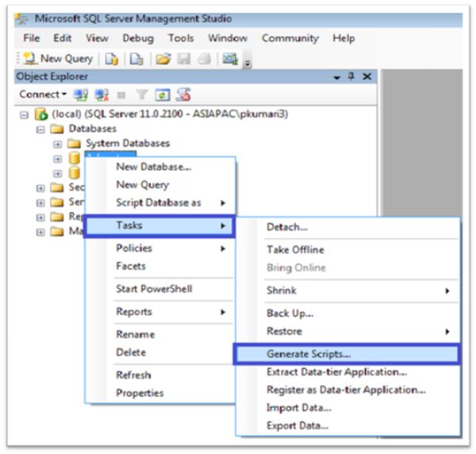Image resolution: width=476 pixels, height=454 pixels.
Task: Select Export Data... menu item
Action: click(348, 425)
